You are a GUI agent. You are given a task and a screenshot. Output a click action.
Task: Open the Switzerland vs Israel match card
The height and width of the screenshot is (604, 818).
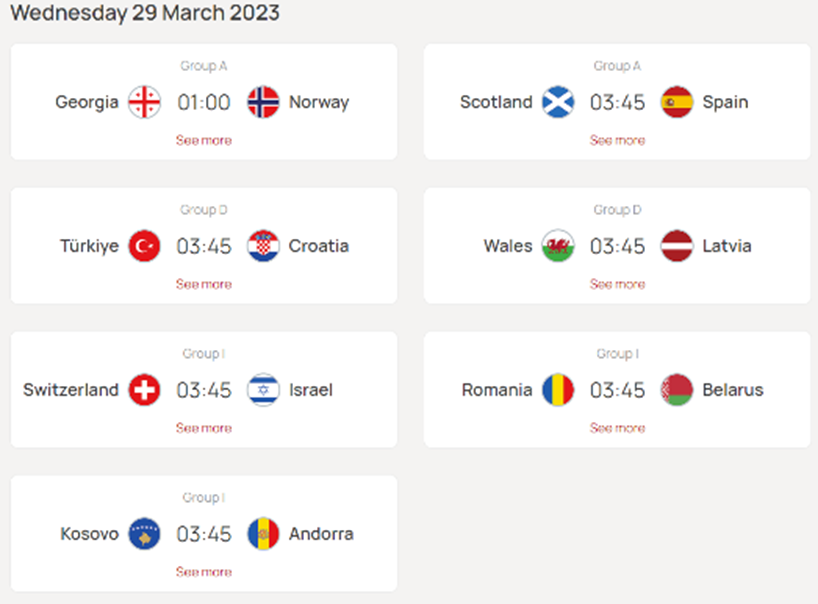(x=203, y=390)
